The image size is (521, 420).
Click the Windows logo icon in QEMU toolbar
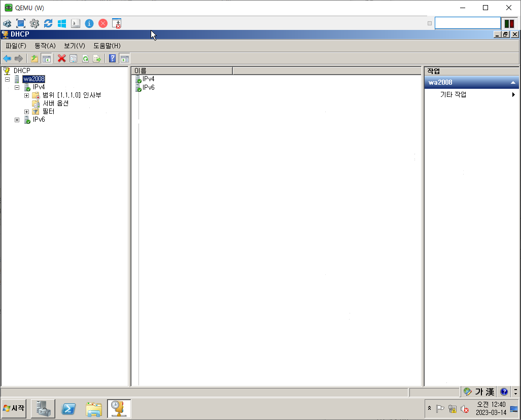coord(62,24)
